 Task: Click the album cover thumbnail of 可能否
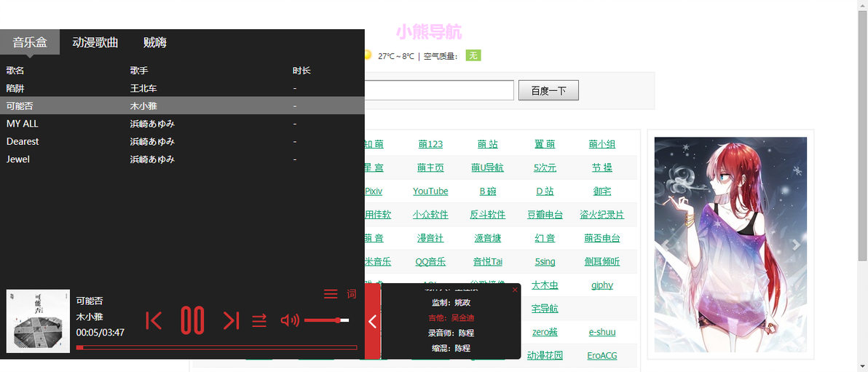pyautogui.click(x=38, y=321)
